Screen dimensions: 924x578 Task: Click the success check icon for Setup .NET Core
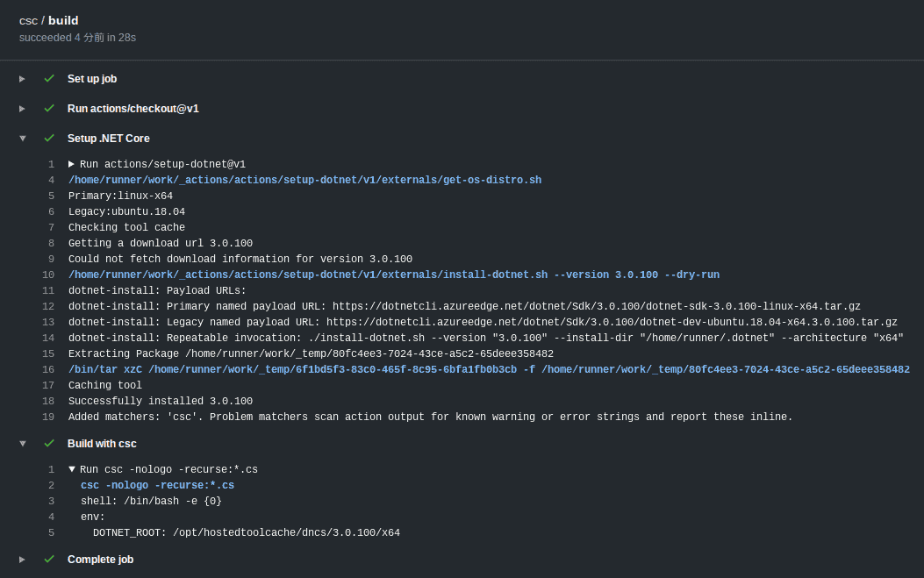point(49,138)
